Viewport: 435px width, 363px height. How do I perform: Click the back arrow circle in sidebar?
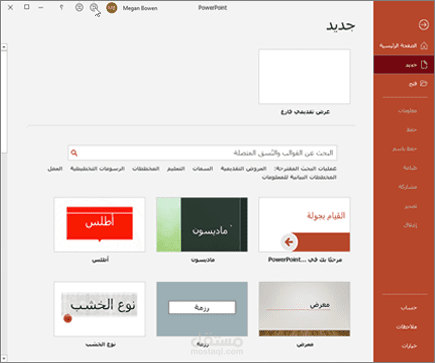[424, 24]
